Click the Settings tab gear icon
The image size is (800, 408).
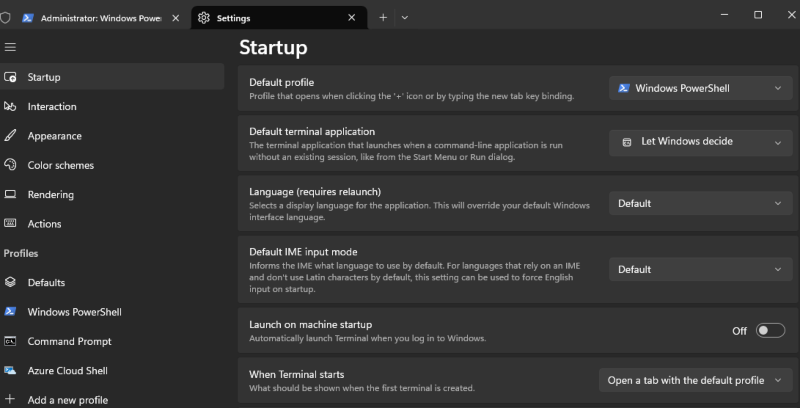[x=204, y=18]
